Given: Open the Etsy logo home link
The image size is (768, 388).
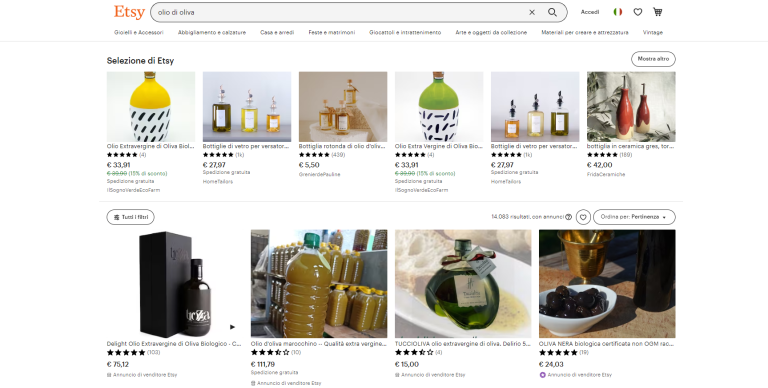Looking at the screenshot, I should (129, 12).
